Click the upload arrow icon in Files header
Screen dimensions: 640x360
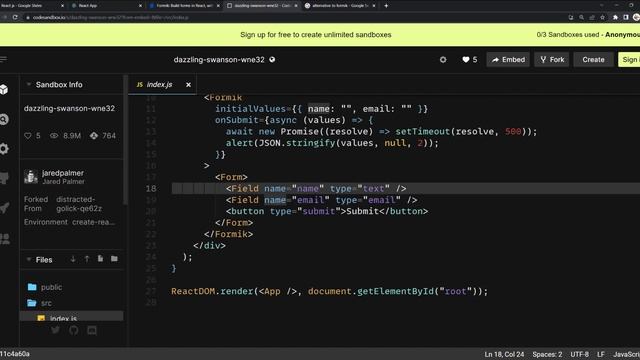87,259
